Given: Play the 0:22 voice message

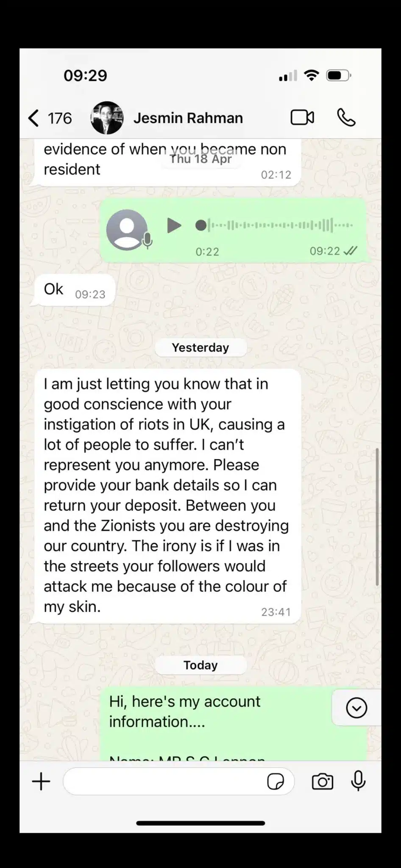Looking at the screenshot, I should tap(174, 225).
